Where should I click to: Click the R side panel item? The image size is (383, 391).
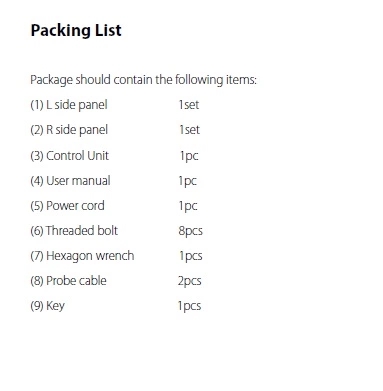tap(69, 130)
